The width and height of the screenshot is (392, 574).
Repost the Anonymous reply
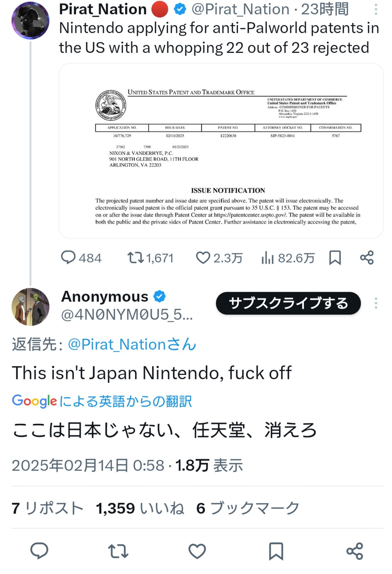click(118, 551)
